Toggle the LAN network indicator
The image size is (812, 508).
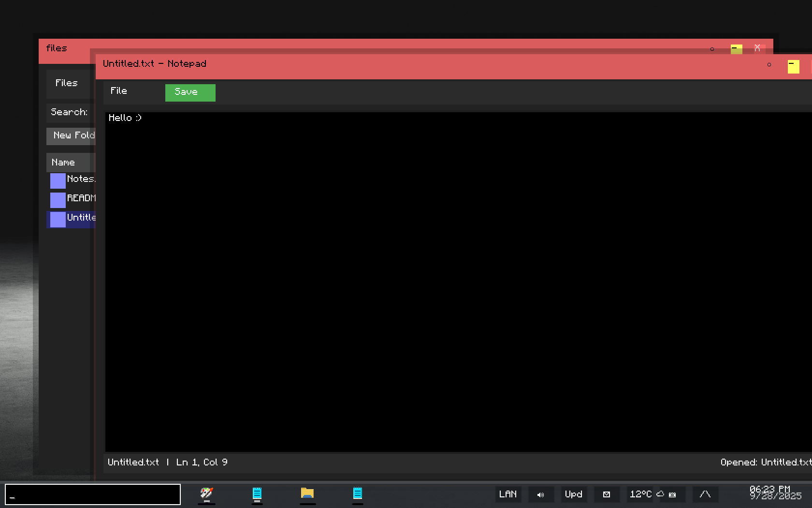(508, 494)
